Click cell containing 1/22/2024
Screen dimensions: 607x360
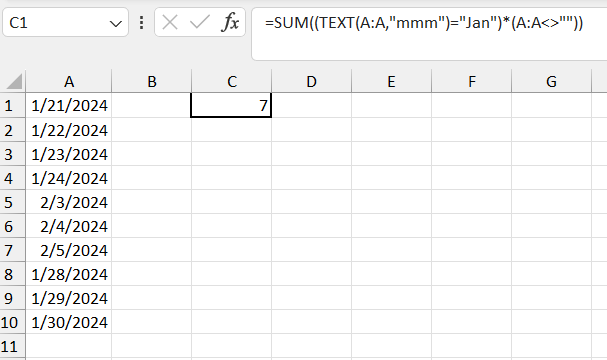[x=69, y=130]
